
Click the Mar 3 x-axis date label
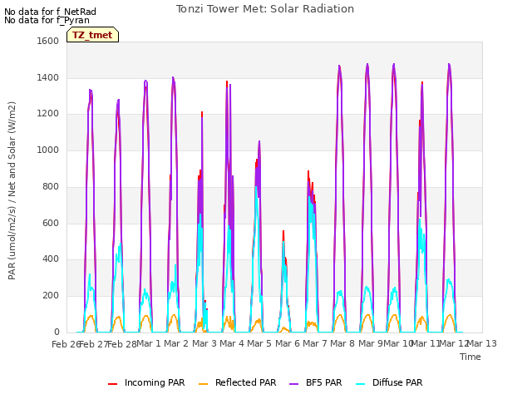[x=204, y=343]
